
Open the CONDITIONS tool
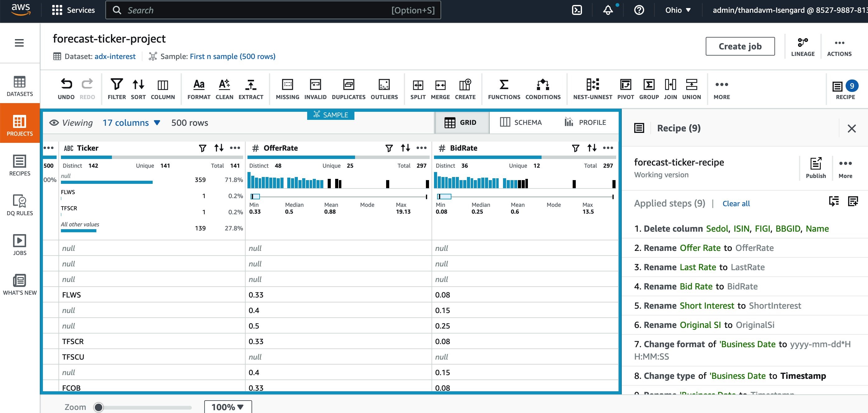[543, 89]
